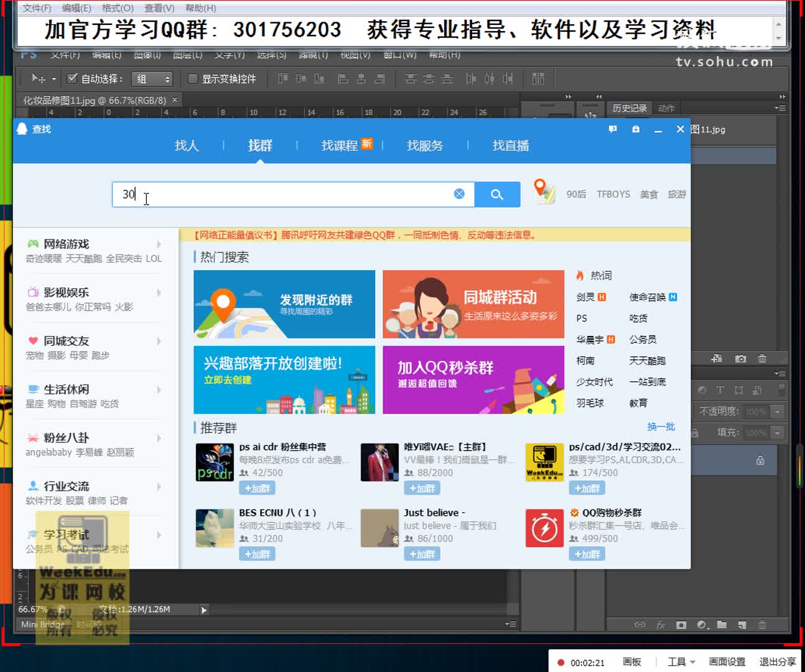Expand the 同城交友 category arrow
The height and width of the screenshot is (672, 805).
(x=159, y=342)
